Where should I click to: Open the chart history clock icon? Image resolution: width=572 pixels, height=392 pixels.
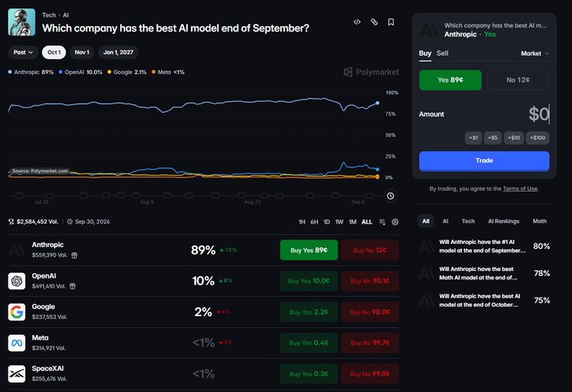click(390, 196)
